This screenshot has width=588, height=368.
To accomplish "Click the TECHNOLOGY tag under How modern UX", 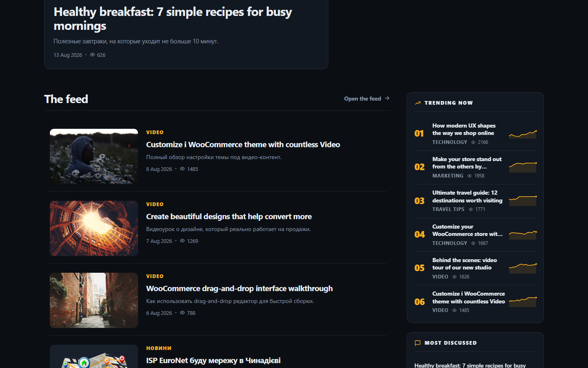I will coord(450,142).
